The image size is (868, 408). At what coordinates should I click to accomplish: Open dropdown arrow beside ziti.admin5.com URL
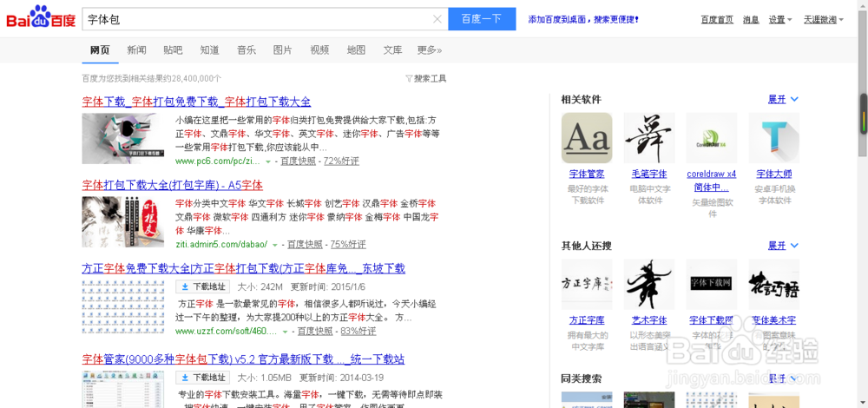pyautogui.click(x=275, y=245)
